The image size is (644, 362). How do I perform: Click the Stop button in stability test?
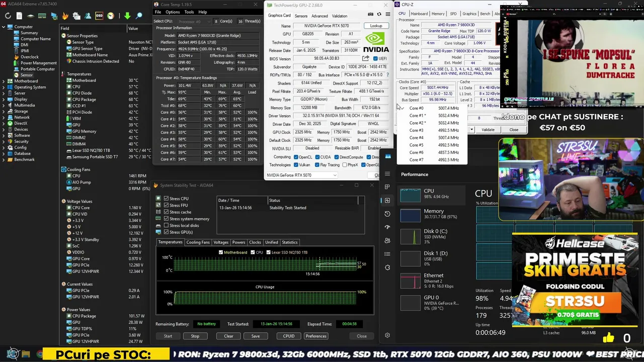195,336
